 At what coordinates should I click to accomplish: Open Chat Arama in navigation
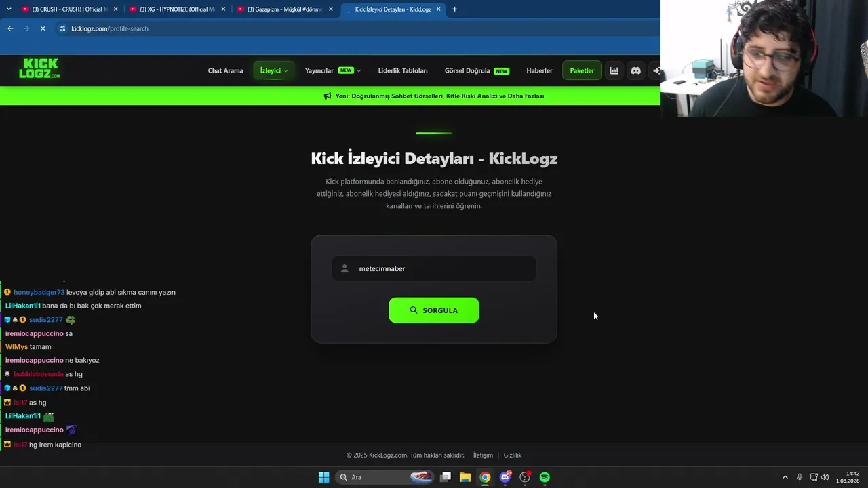point(225,70)
